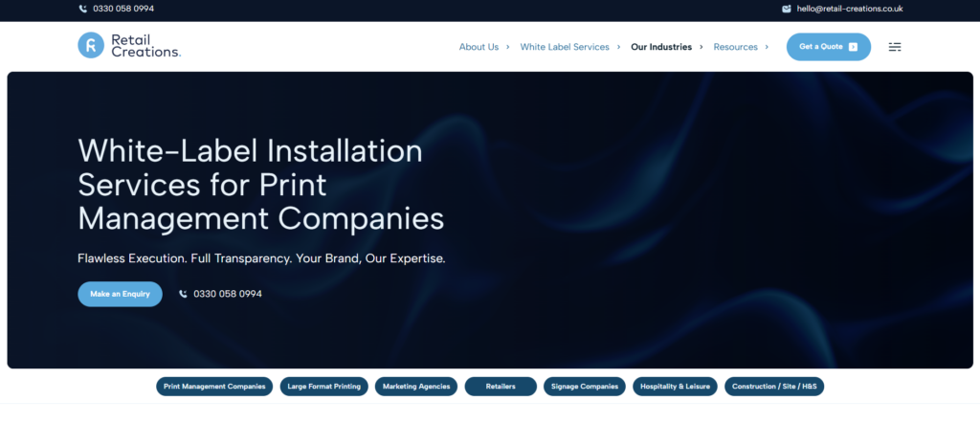Expand the Our Industries chevron
980x446 pixels.
click(x=702, y=47)
